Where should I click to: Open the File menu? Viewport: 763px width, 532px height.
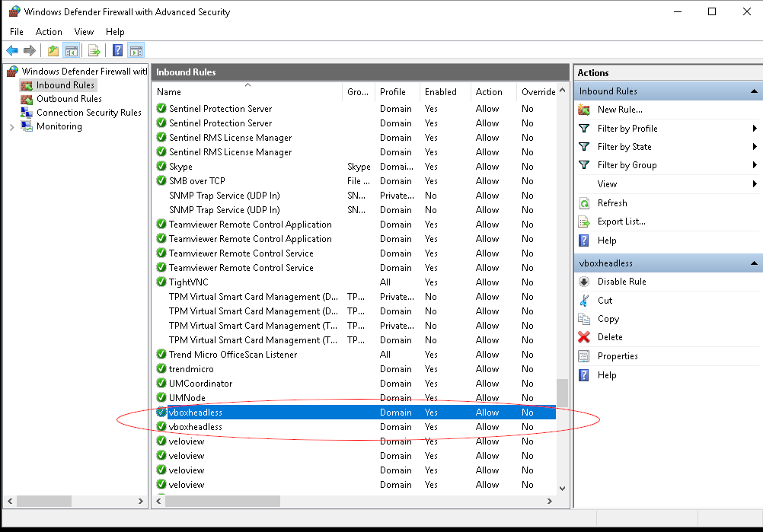(x=17, y=32)
